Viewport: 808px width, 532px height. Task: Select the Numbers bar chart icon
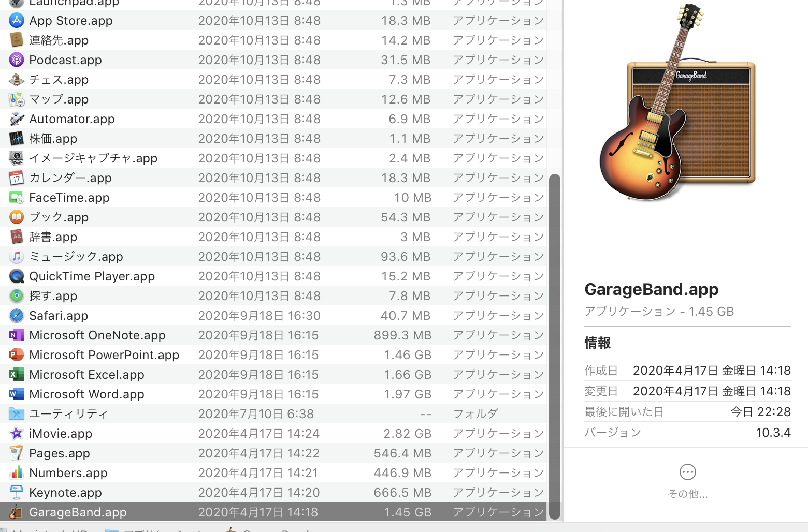[17, 472]
